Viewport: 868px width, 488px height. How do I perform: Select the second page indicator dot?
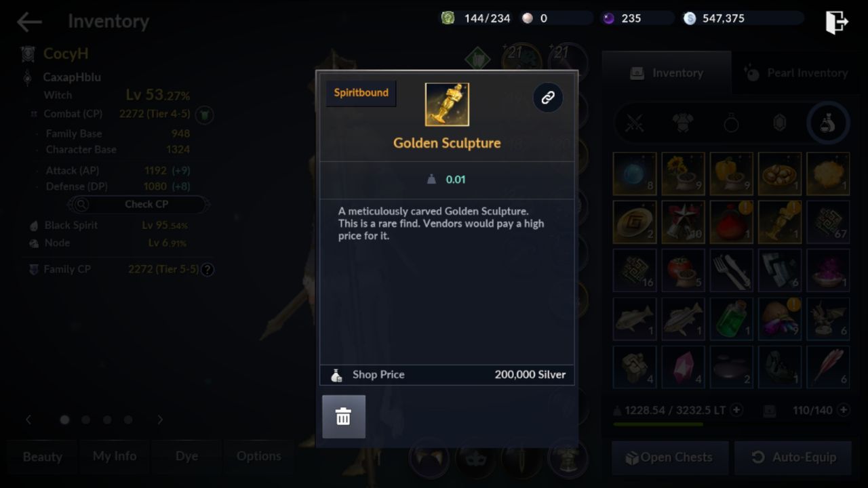[x=86, y=420]
